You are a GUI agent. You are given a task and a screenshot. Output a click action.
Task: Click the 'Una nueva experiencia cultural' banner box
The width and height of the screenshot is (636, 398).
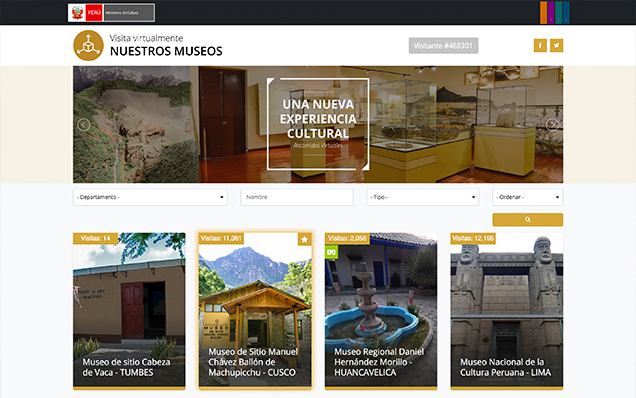point(318,124)
